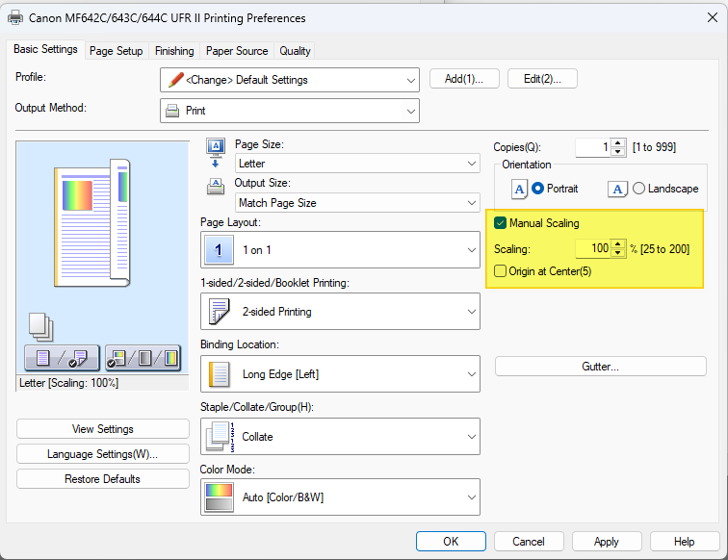
Task: Open the Staple/Collate/Group dropdown
Action: click(340, 437)
